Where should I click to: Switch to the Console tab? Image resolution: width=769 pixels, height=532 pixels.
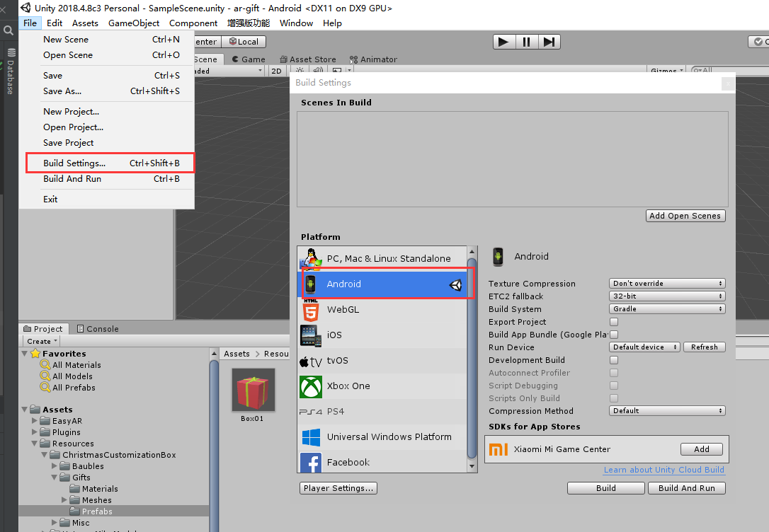point(98,329)
